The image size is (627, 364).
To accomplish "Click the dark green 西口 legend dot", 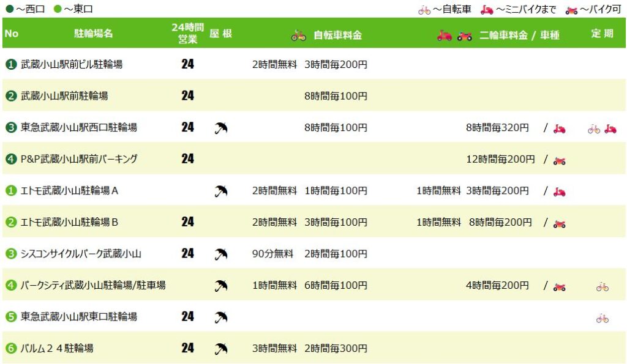I will 9,10.
